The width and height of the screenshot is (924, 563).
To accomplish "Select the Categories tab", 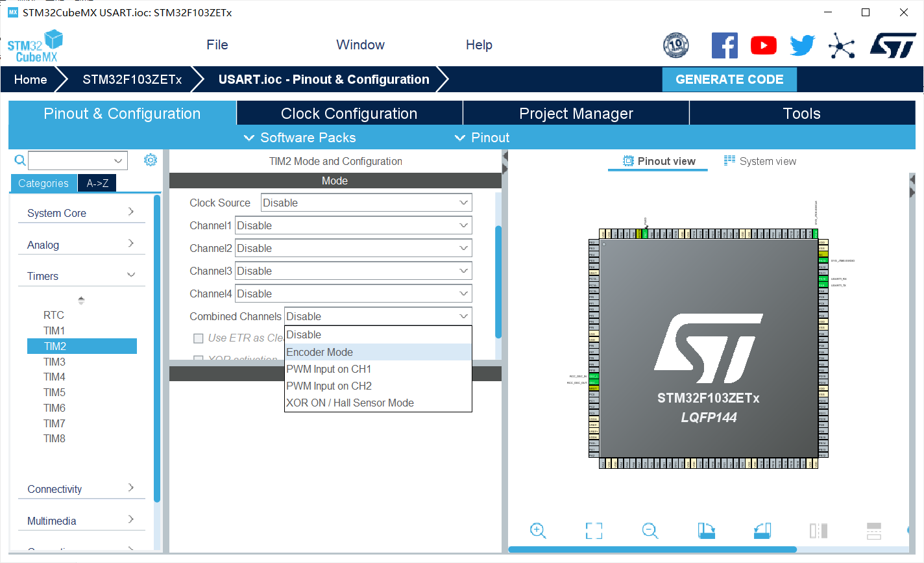I will [x=43, y=183].
